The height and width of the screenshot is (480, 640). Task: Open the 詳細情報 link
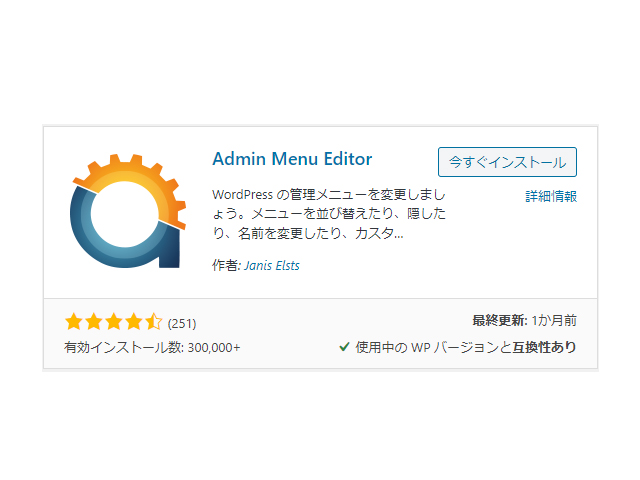coord(551,196)
